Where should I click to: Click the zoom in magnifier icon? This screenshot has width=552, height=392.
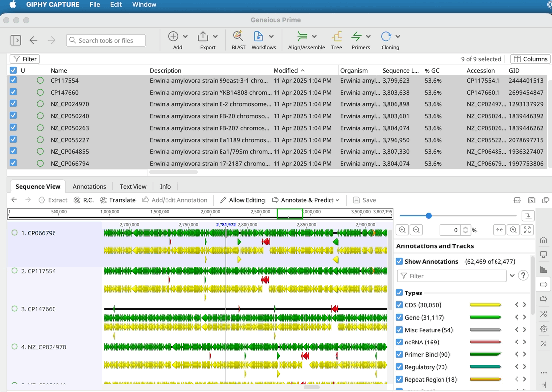402,230
